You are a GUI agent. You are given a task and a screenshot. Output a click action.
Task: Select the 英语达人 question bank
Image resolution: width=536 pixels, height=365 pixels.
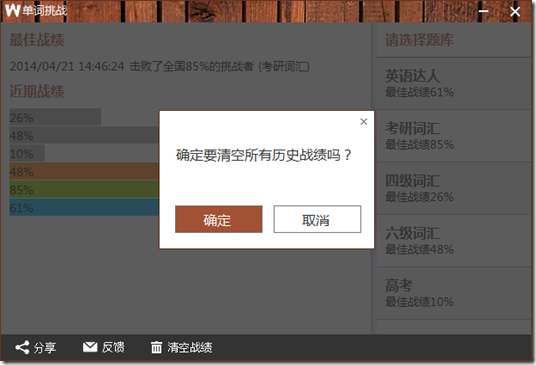454,83
